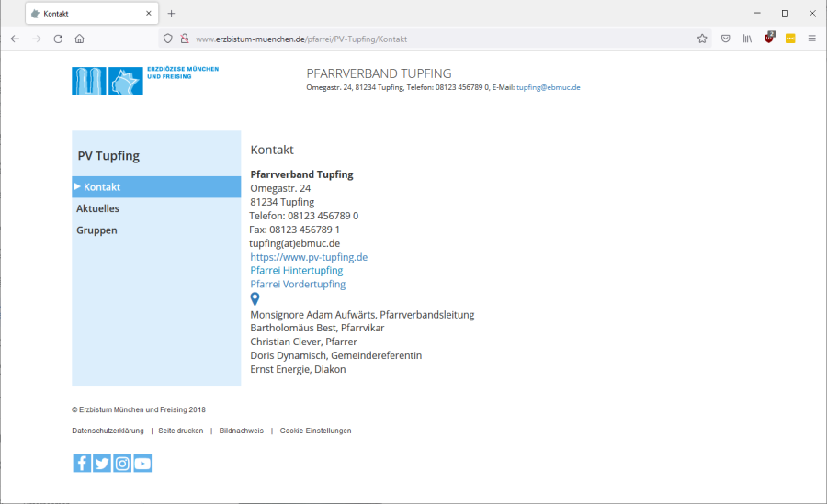Bookmark this page with the star icon
Image resolution: width=827 pixels, height=504 pixels.
(702, 39)
